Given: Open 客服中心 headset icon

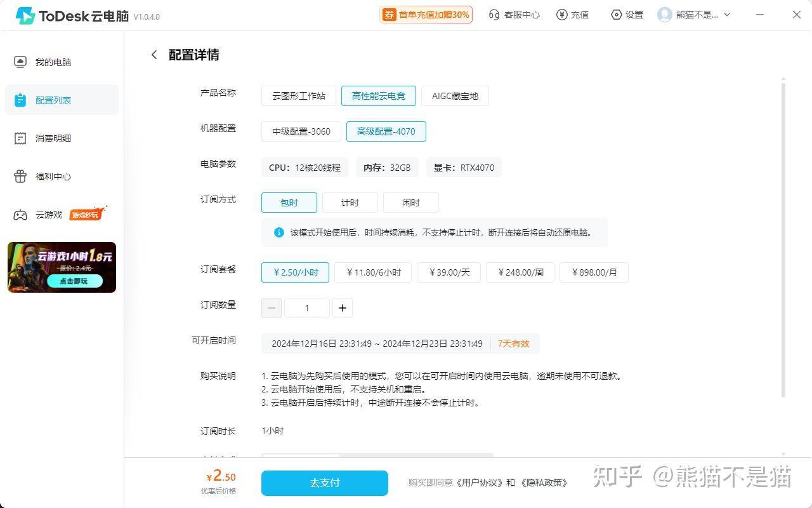Looking at the screenshot, I should point(494,15).
